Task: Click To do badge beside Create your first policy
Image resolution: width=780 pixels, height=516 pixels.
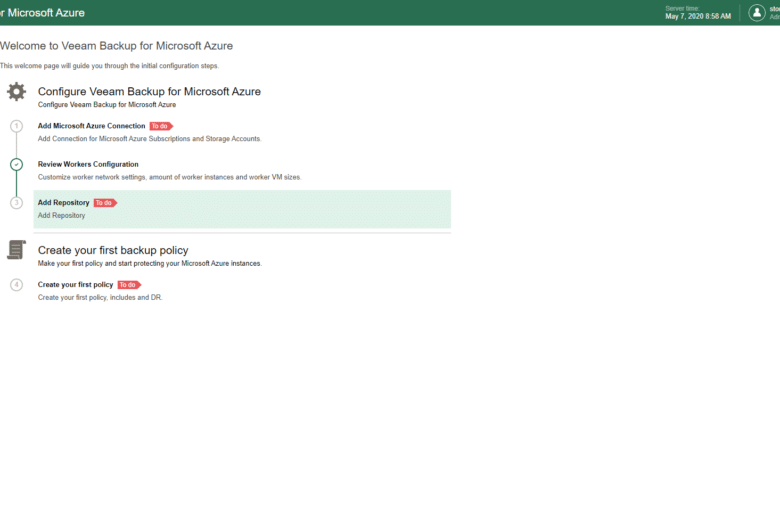Action: coord(129,285)
